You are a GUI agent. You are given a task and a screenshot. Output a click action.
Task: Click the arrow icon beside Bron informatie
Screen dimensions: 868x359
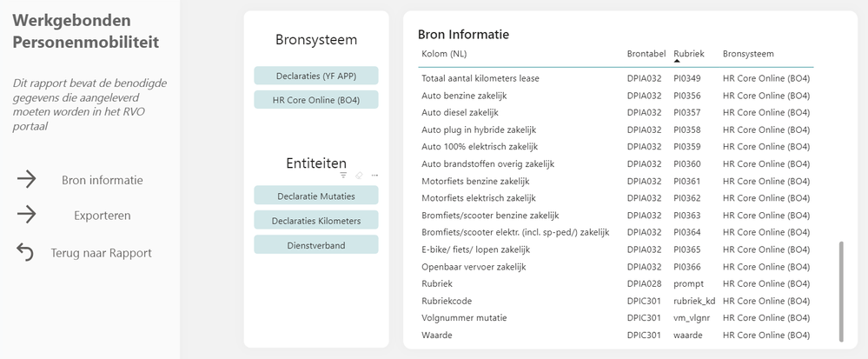(27, 180)
